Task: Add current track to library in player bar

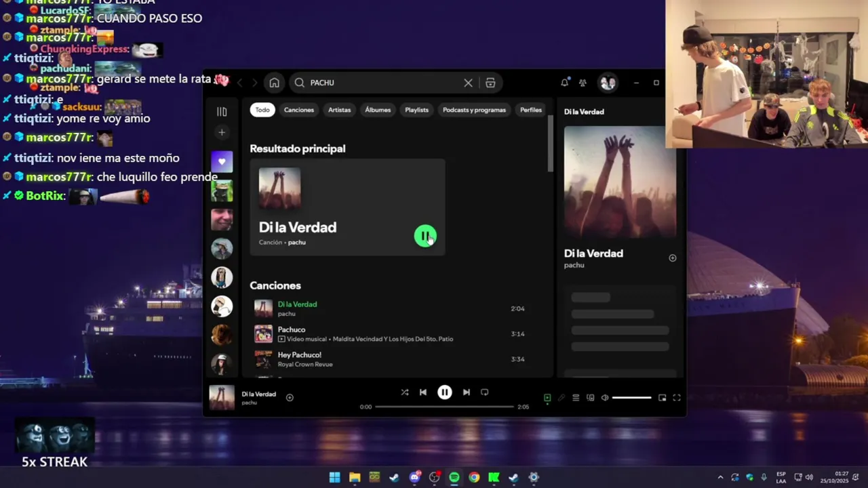Action: point(290,398)
